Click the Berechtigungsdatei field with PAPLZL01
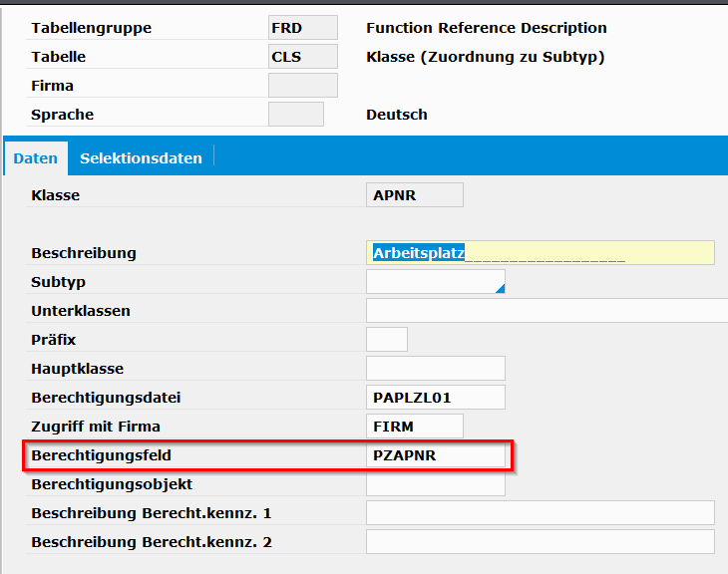Image resolution: width=728 pixels, height=574 pixels. click(436, 398)
